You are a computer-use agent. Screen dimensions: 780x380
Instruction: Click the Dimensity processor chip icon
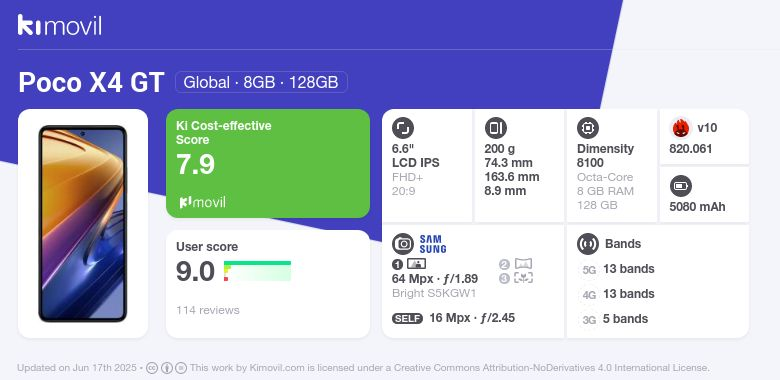coord(588,128)
